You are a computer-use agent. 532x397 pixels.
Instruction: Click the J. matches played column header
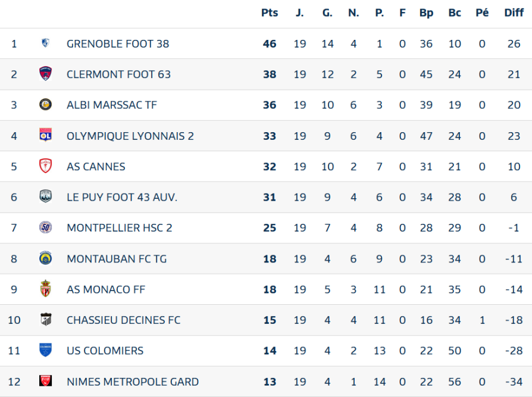(299, 13)
